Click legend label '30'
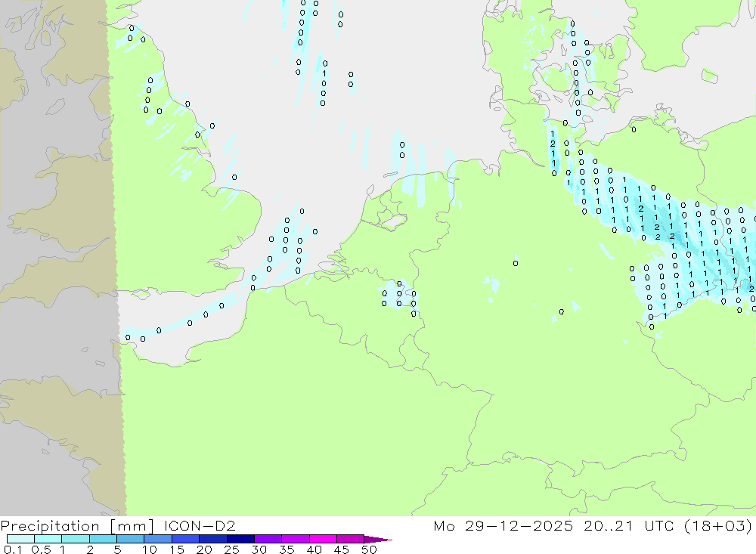756x554 pixels. click(x=259, y=549)
